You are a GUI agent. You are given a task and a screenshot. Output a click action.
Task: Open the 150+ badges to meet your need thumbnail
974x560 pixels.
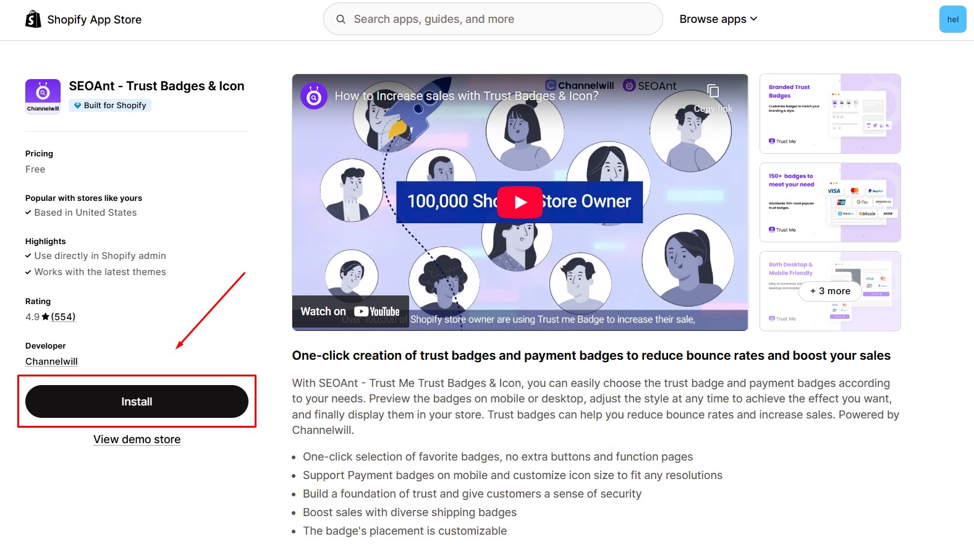point(830,202)
